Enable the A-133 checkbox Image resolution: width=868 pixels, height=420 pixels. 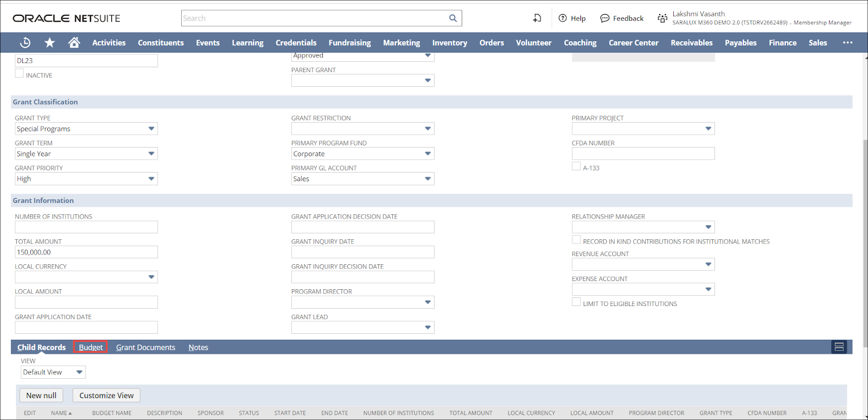pos(576,167)
